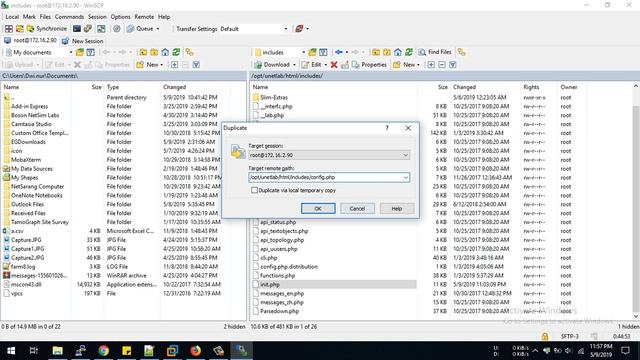Click the Windows Start button

11,351
